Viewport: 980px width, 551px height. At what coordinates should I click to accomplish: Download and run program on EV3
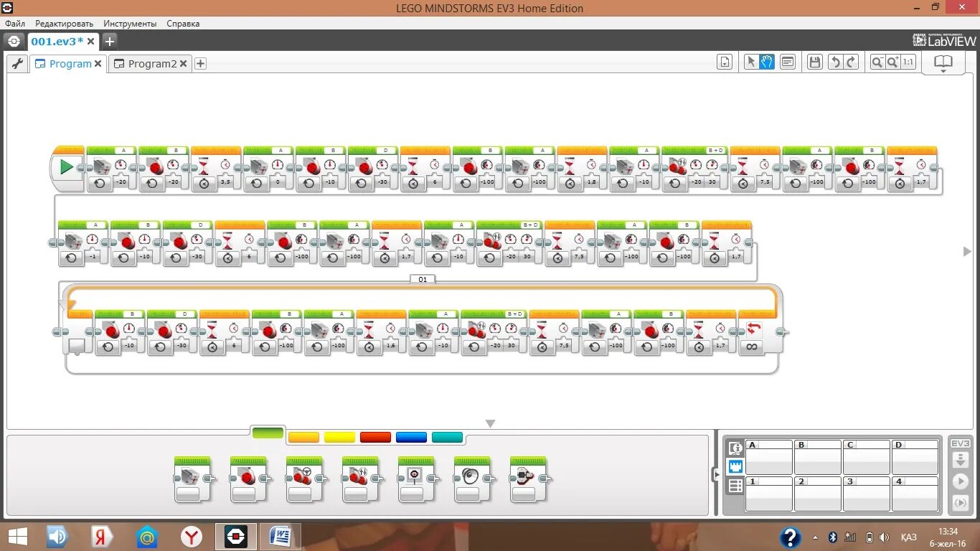[960, 481]
